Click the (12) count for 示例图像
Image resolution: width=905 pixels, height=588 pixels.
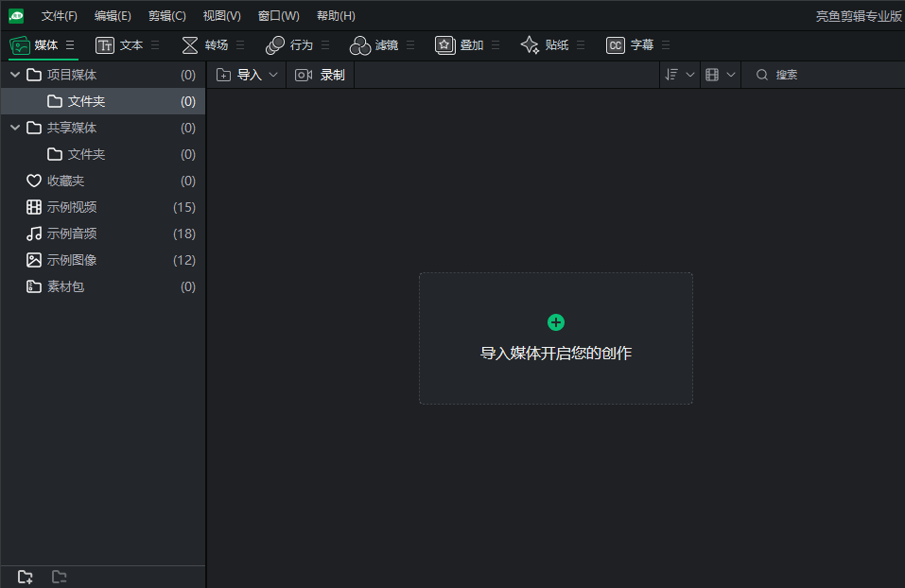[x=184, y=260]
